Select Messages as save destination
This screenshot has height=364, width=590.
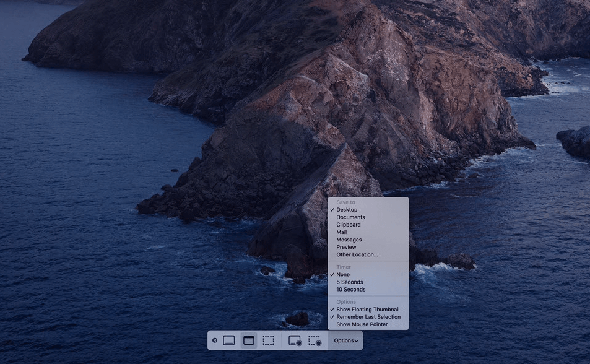pyautogui.click(x=349, y=240)
